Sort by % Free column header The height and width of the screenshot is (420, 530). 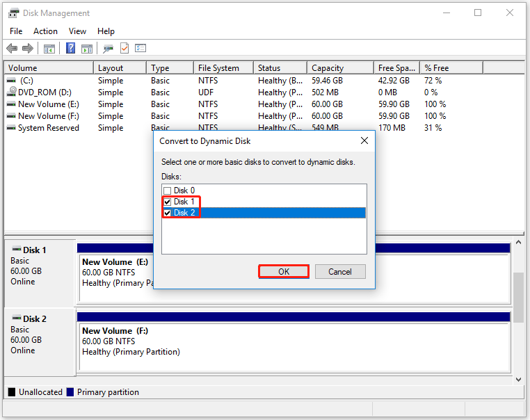(x=451, y=68)
